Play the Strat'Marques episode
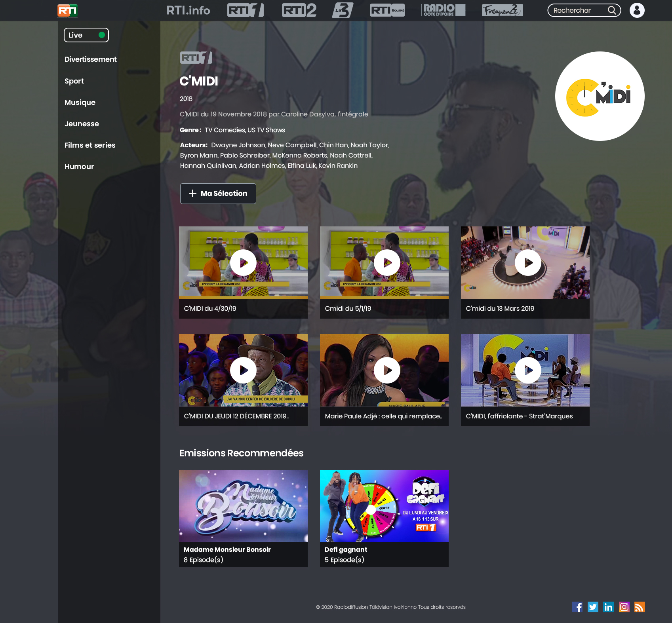This screenshot has width=672, height=623. click(x=528, y=370)
